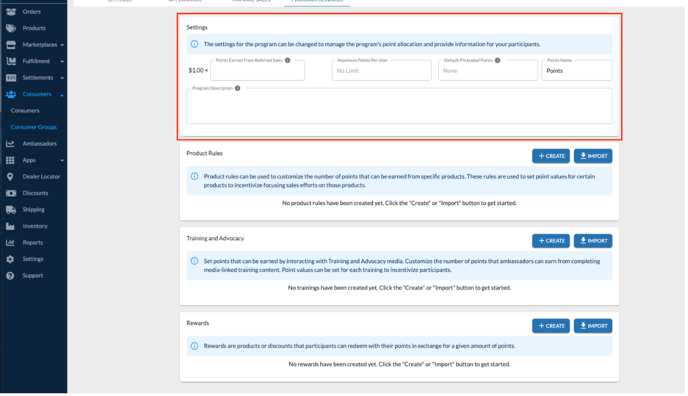
Task: Click the 'Product Rules' section heading
Action: click(204, 153)
